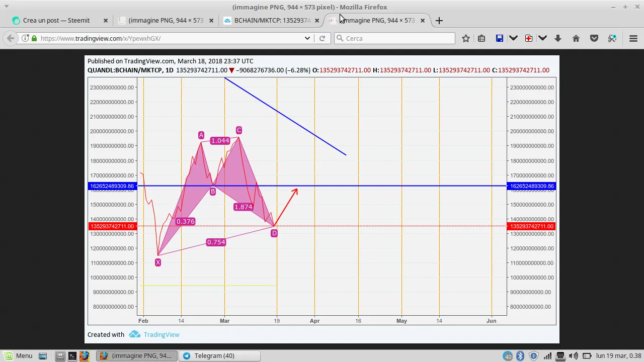This screenshot has height=362, width=644.
Task: Reload the current page
Action: [322, 38]
